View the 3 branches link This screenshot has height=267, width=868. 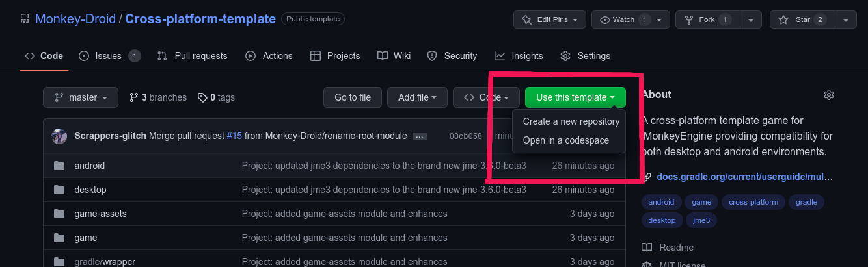pyautogui.click(x=158, y=97)
